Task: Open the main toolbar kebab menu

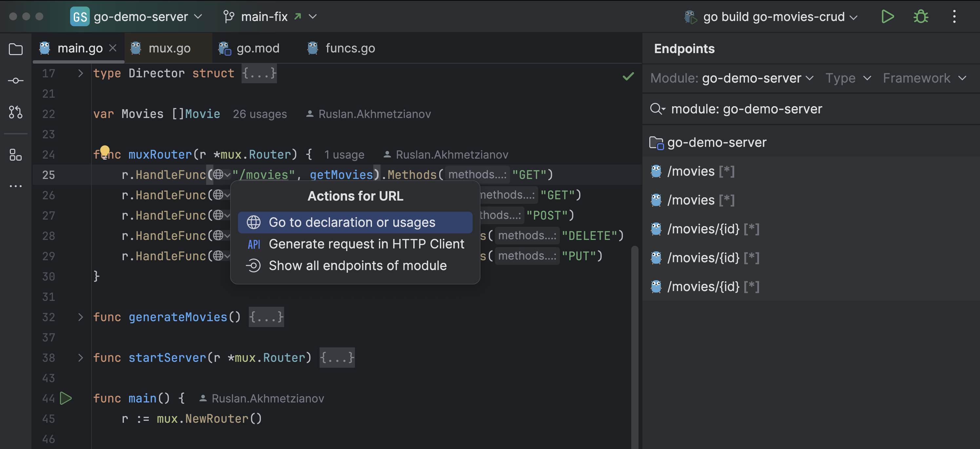Action: [954, 16]
